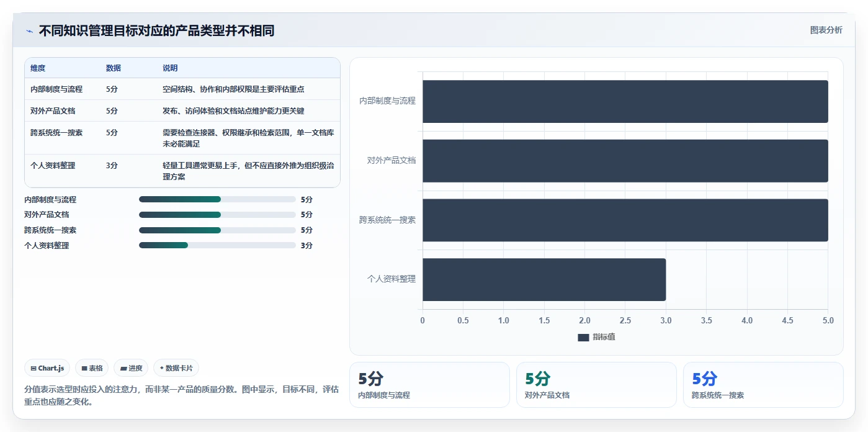Click the 维度 column header
This screenshot has height=432, width=868.
tap(38, 68)
